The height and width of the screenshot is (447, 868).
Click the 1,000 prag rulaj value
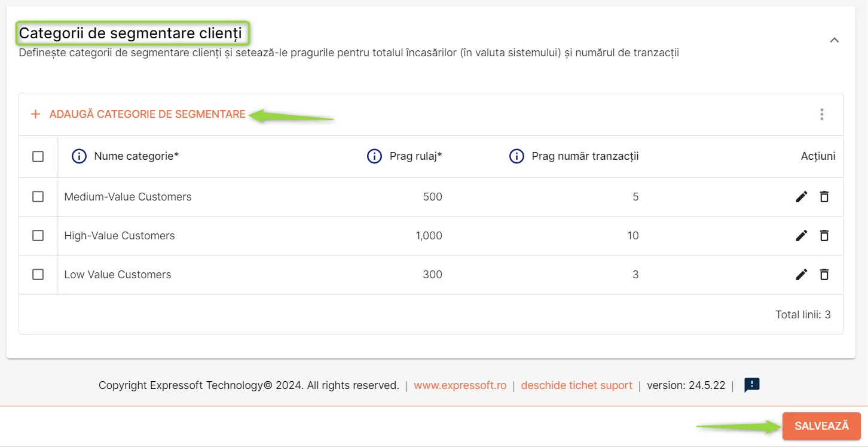tap(429, 236)
